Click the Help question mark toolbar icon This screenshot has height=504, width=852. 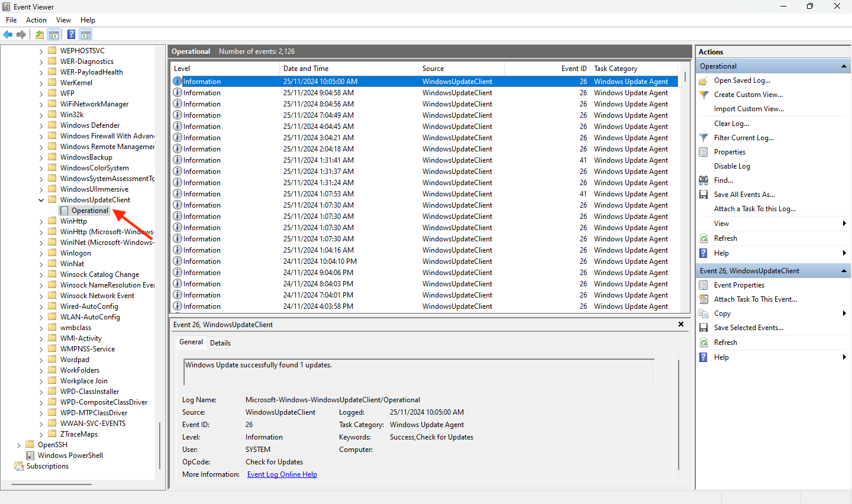(71, 34)
